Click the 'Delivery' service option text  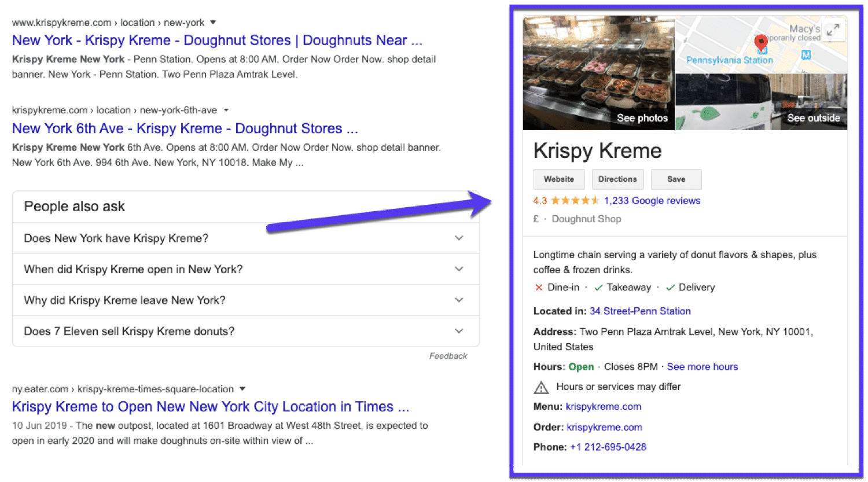coord(697,288)
